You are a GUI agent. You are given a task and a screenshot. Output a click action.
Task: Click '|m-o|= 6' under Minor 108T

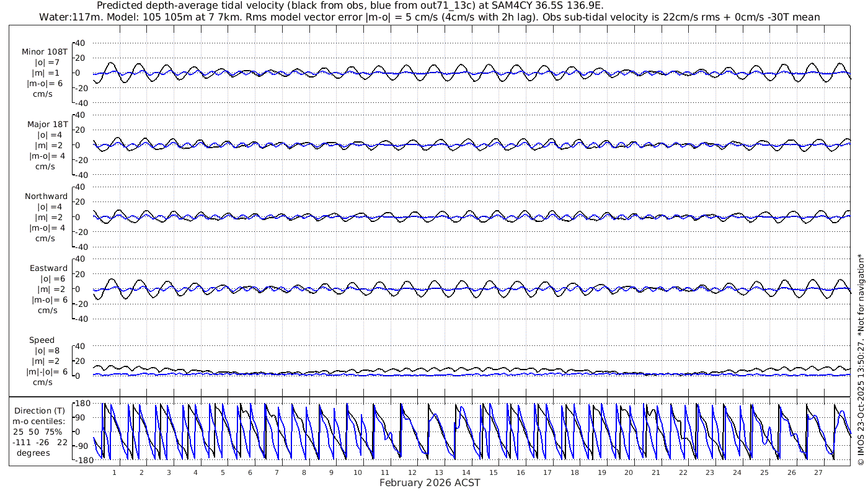click(x=45, y=84)
